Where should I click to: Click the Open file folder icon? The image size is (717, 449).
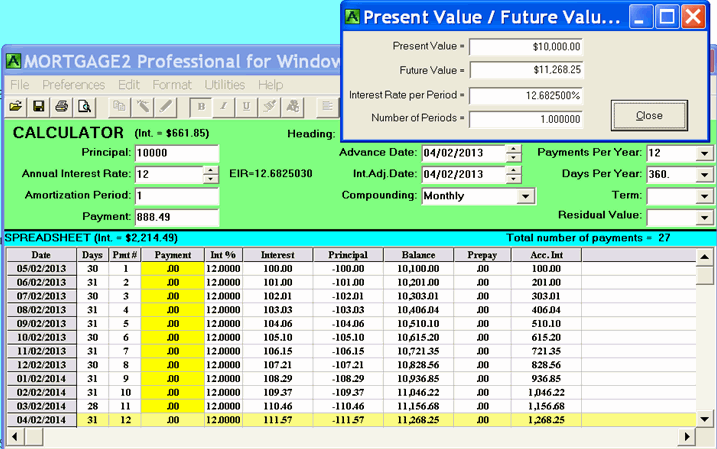(16, 106)
